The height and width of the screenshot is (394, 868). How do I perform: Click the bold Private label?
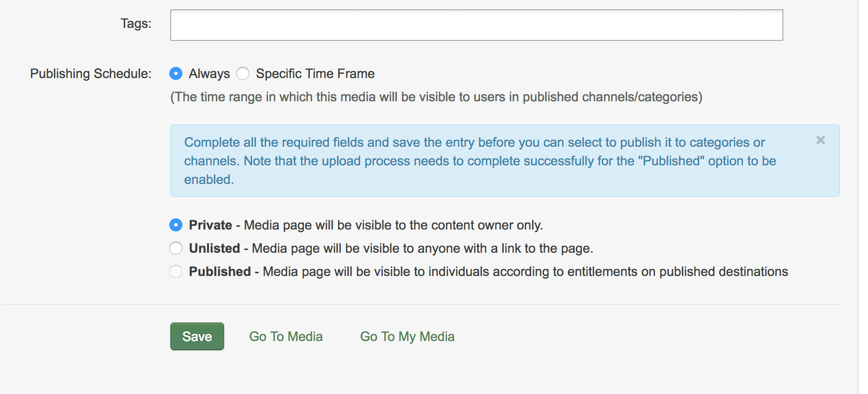210,225
